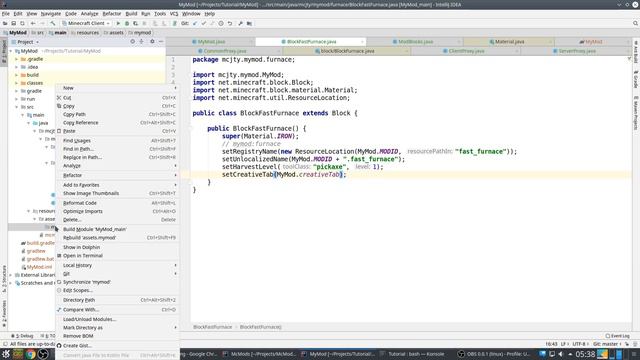Click the revert changes icon
Screen dimensions: 640x360
[x=230, y=24]
